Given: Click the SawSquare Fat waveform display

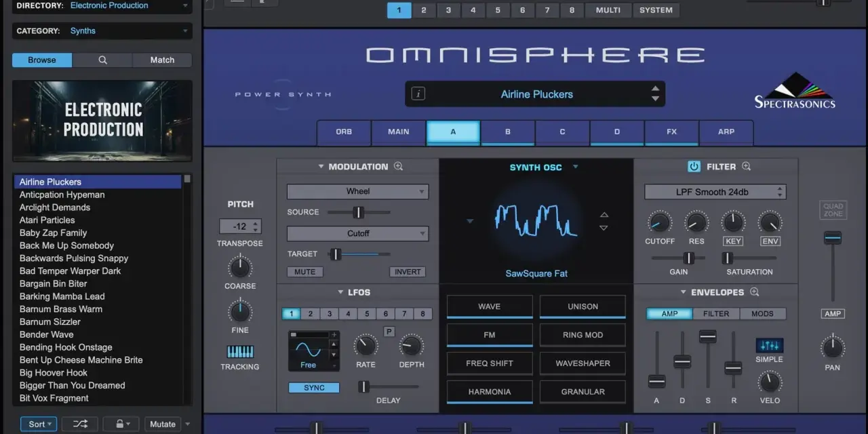Looking at the screenshot, I should [536, 220].
